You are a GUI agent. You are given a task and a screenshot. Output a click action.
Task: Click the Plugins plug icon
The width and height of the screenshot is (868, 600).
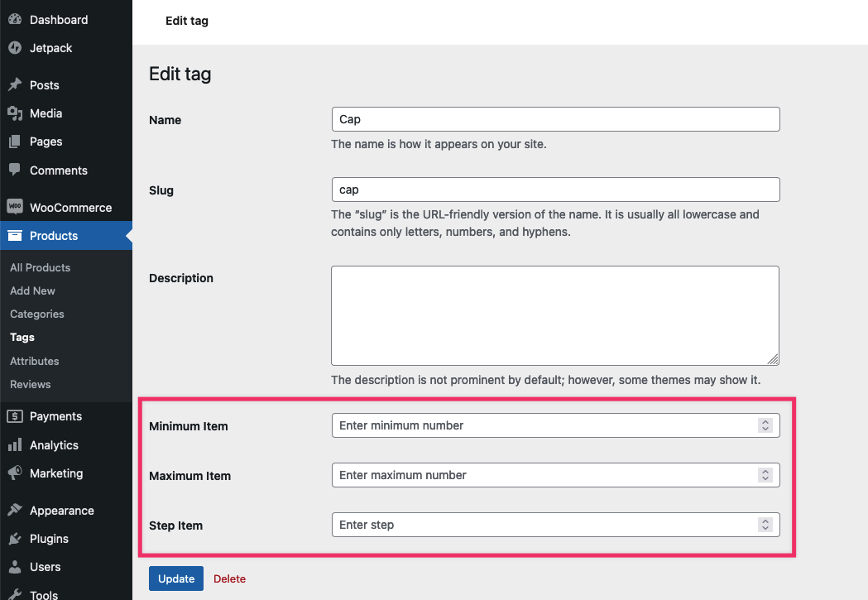tap(15, 539)
